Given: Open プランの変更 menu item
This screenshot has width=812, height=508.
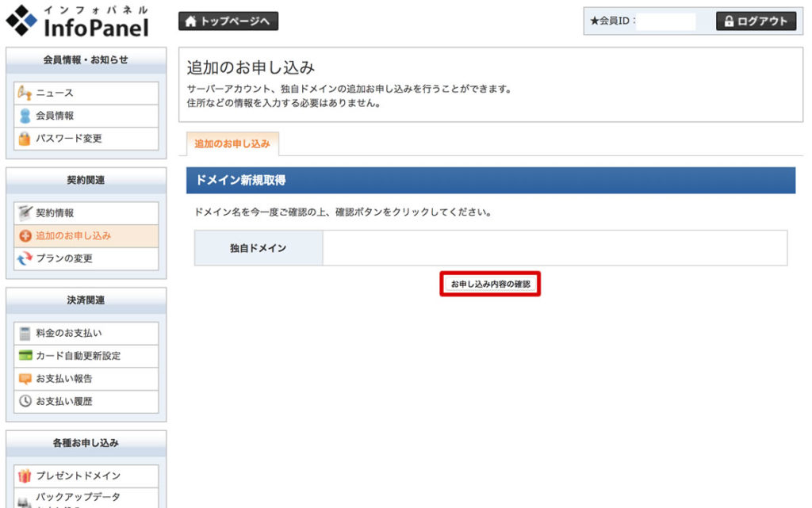Looking at the screenshot, I should pyautogui.click(x=86, y=258).
